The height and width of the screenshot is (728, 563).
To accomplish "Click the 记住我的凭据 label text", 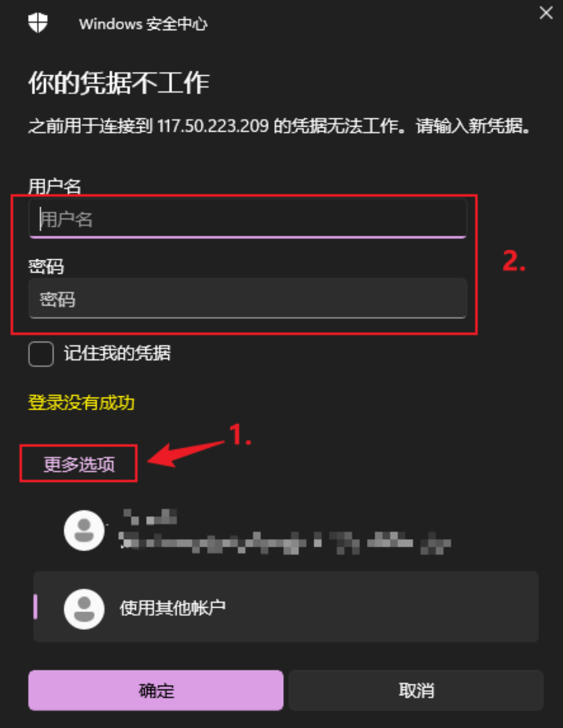I will 117,353.
